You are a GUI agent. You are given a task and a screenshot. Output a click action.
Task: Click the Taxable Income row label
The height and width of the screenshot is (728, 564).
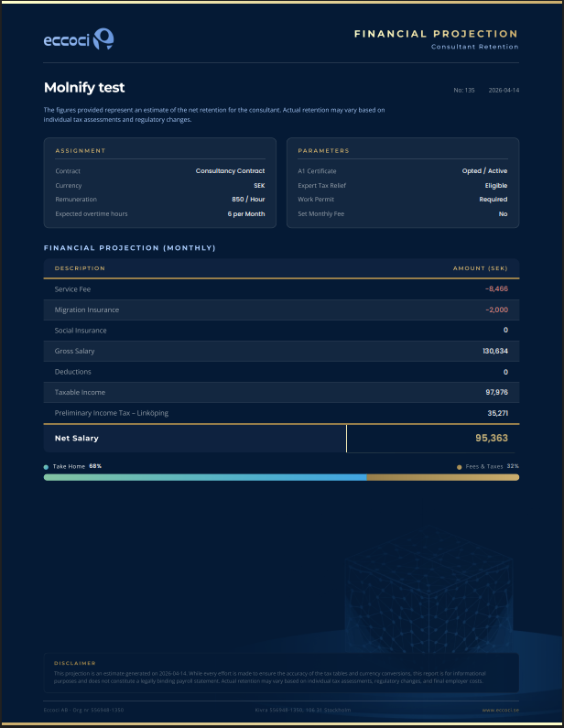(x=80, y=392)
